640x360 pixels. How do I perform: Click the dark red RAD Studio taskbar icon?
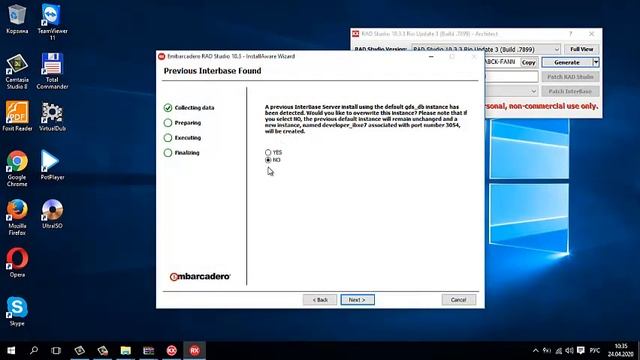pos(171,350)
